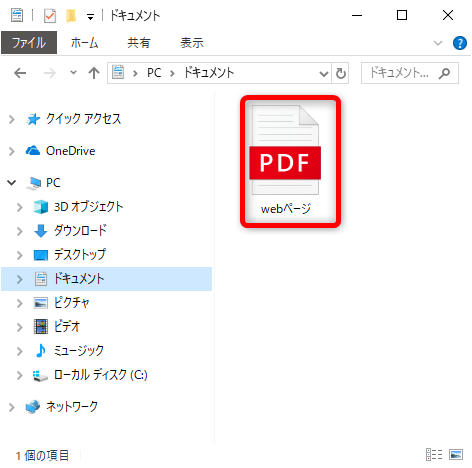Go up one folder level arrow

(94, 73)
